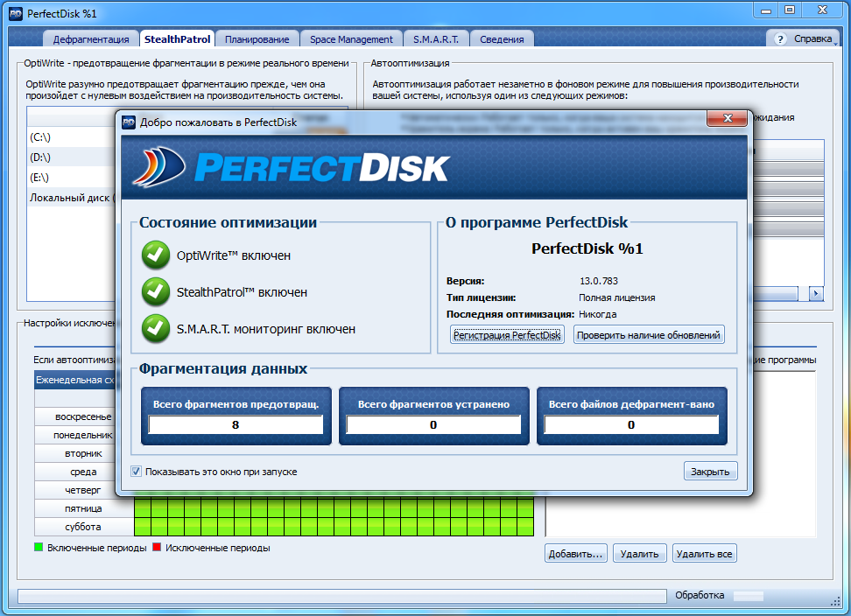Click the right scroll arrow in the Автооптимизация list

(x=816, y=293)
